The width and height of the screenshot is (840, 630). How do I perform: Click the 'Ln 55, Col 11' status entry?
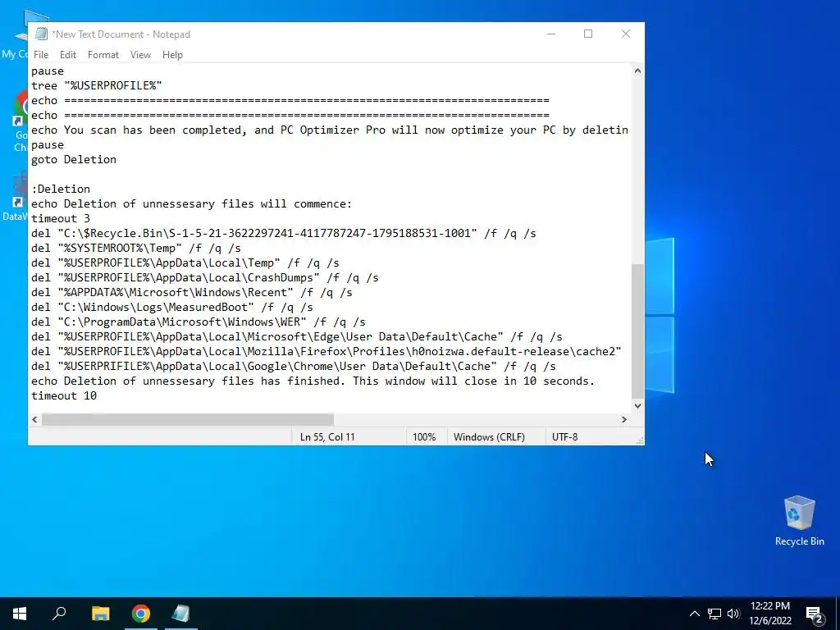pos(327,437)
